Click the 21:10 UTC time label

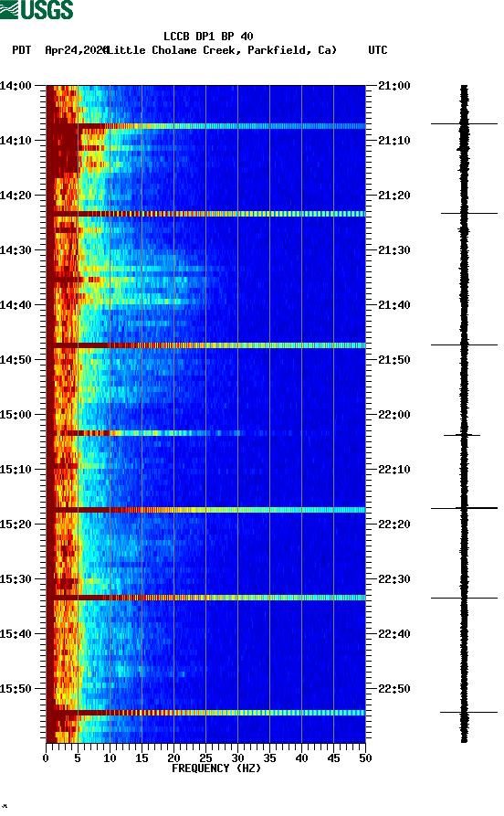click(394, 141)
